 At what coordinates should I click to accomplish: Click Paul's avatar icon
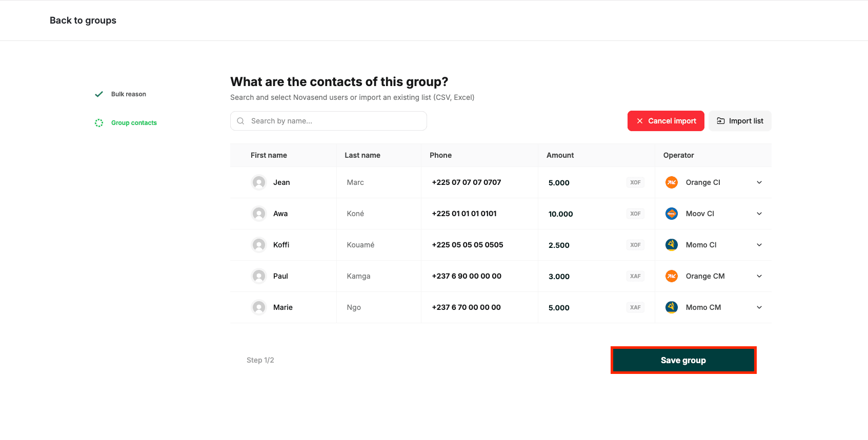259,276
